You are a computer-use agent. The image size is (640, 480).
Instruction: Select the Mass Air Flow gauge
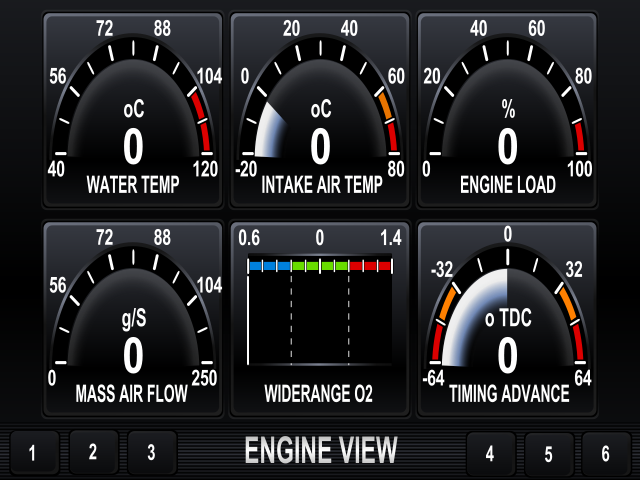(133, 319)
